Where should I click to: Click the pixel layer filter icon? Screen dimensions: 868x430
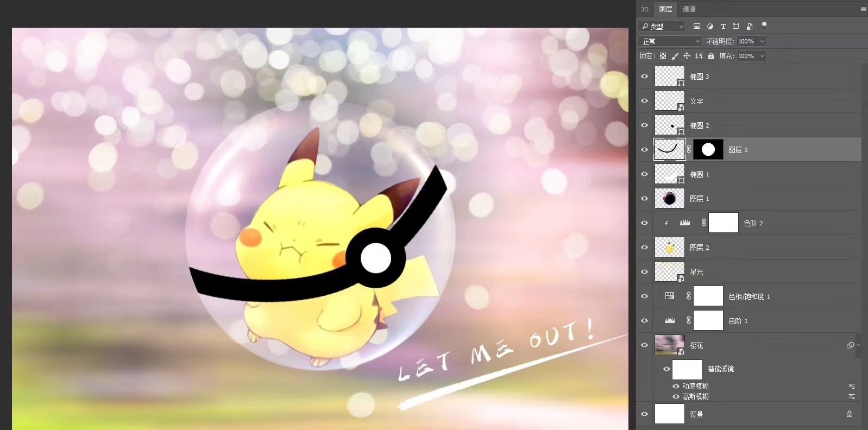[697, 26]
